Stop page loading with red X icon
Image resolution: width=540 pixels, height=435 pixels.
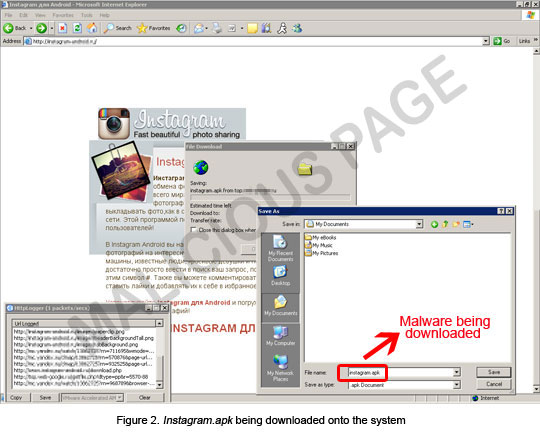62,28
